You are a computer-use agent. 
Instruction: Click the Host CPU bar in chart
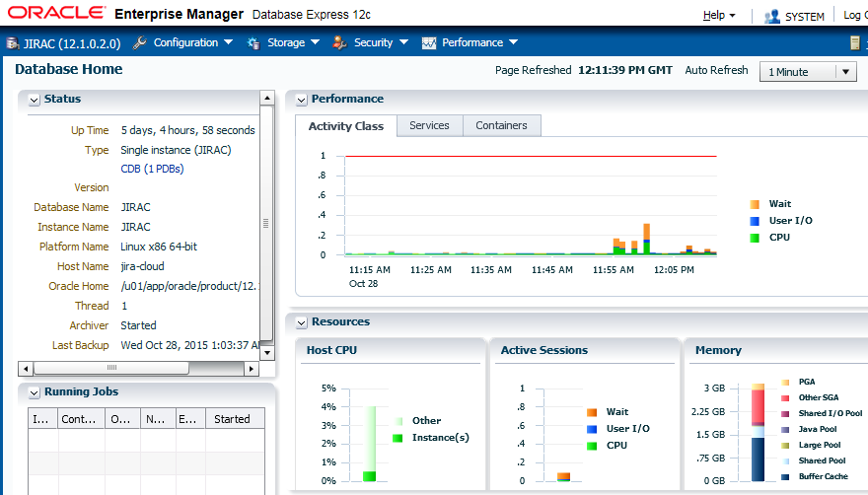369,444
